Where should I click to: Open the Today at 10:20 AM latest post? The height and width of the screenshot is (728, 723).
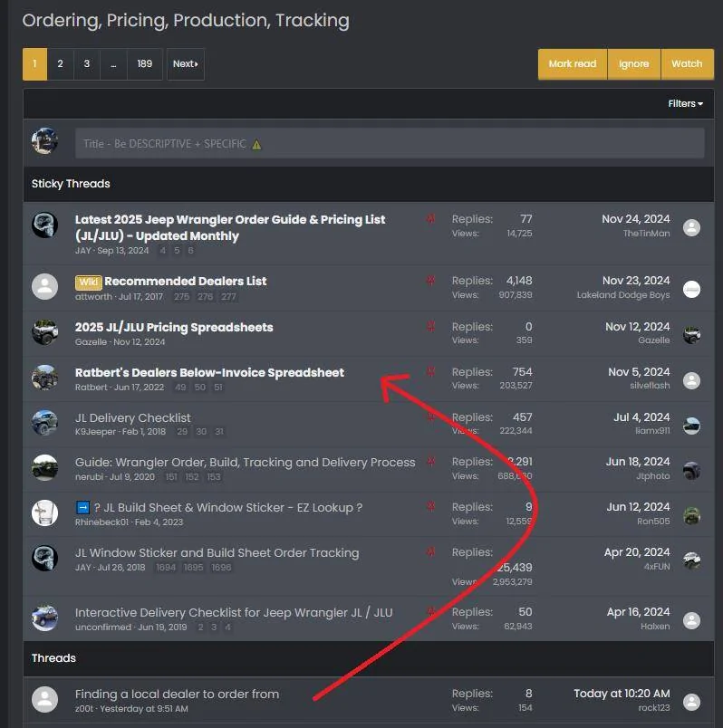[x=622, y=694]
